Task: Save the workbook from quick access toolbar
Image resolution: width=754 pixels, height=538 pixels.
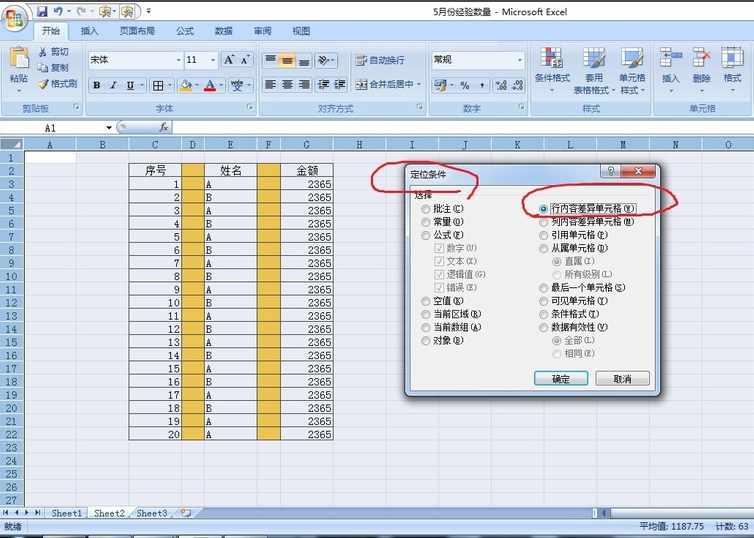Action: tap(42, 11)
